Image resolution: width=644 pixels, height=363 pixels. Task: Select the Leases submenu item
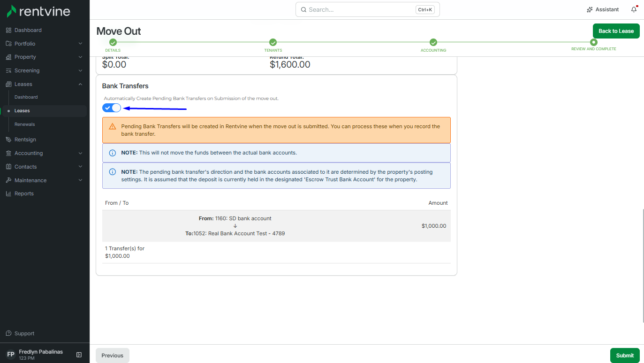(x=45, y=111)
